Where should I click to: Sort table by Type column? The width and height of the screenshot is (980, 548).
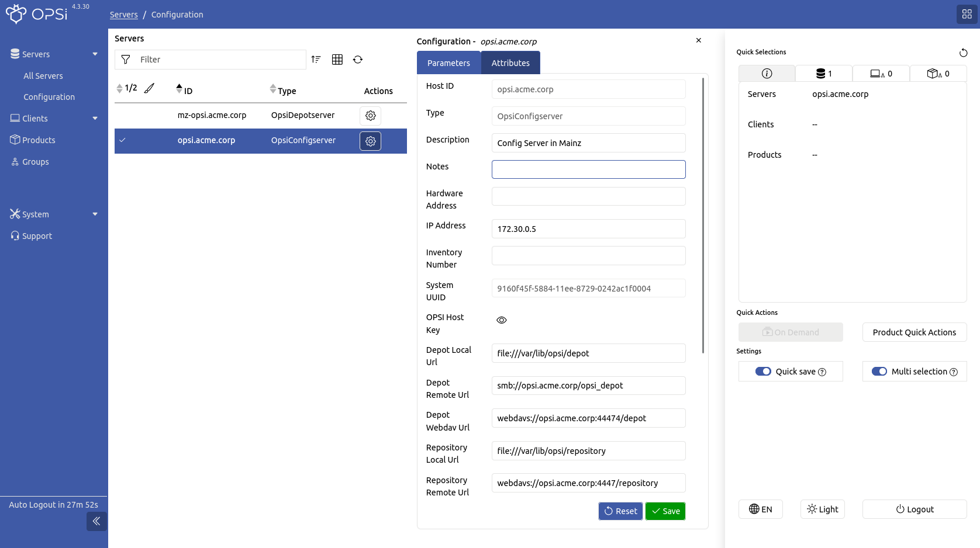(283, 90)
